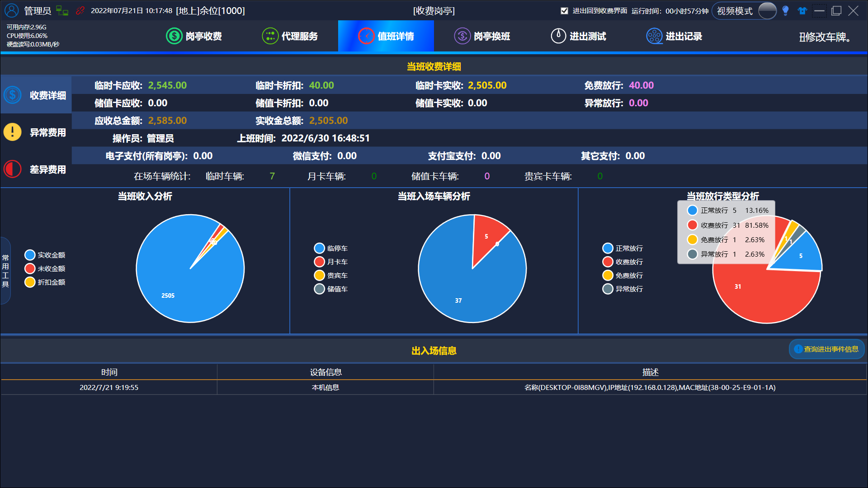The height and width of the screenshot is (488, 868).
Task: Select the 值班详情 clock icon
Action: click(x=366, y=36)
